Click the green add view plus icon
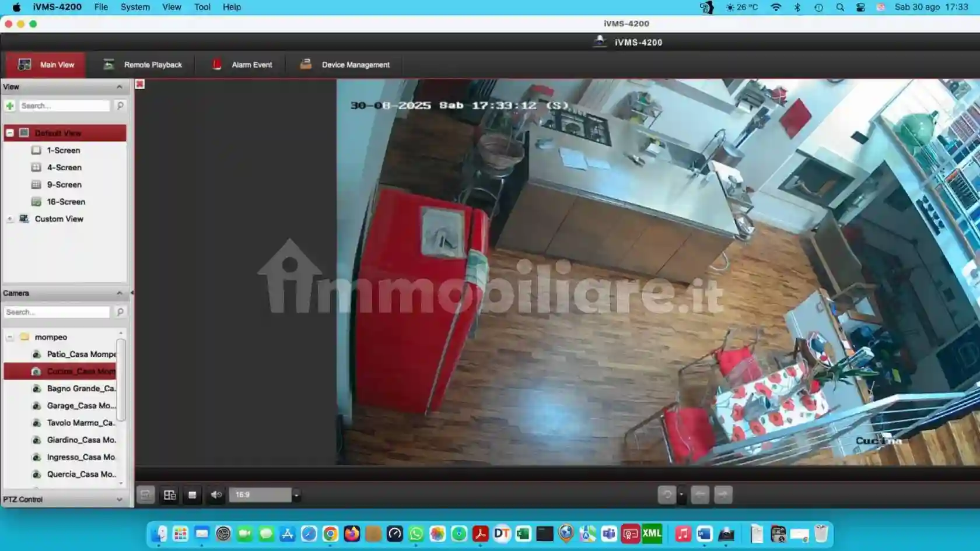980x551 pixels. (x=10, y=106)
